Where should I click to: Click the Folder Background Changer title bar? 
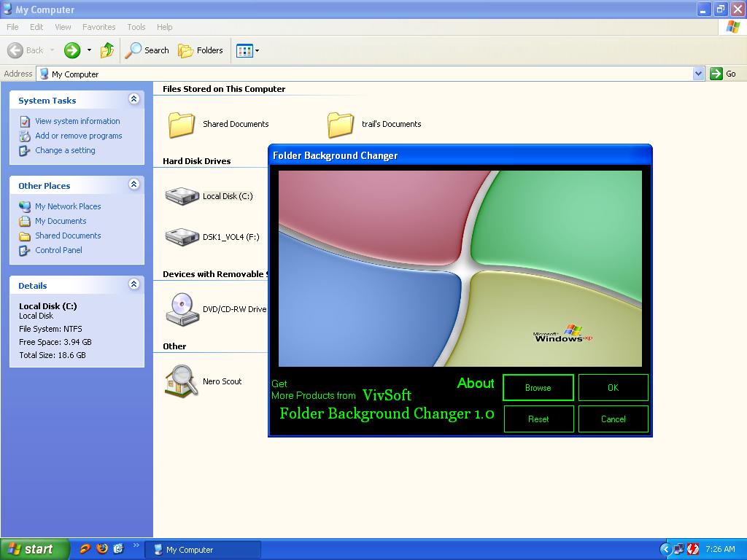tap(460, 155)
